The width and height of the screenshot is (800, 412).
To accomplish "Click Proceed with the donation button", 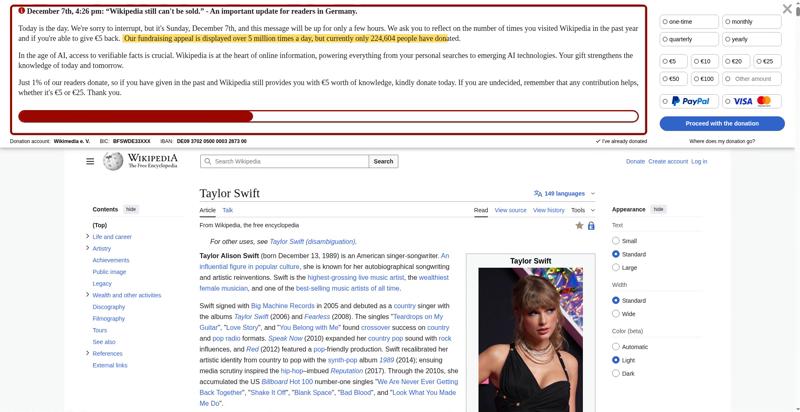I will tap(722, 123).
